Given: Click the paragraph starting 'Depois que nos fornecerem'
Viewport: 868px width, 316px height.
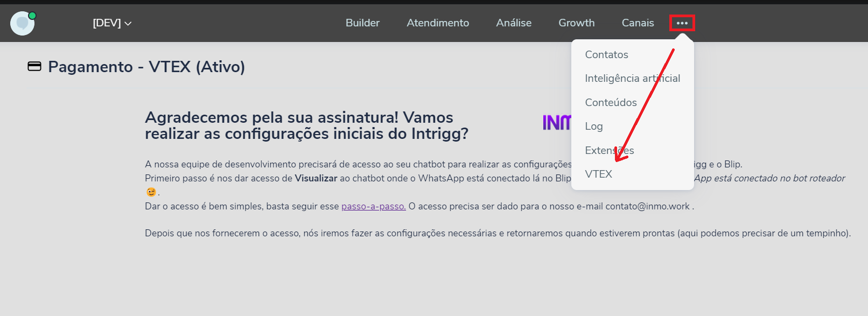Looking at the screenshot, I should (498, 233).
